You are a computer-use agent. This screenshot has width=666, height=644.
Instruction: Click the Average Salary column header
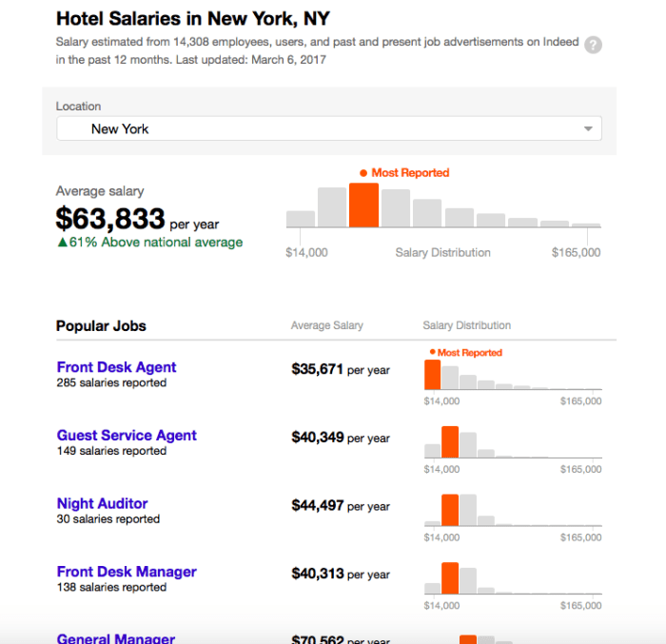(x=326, y=325)
